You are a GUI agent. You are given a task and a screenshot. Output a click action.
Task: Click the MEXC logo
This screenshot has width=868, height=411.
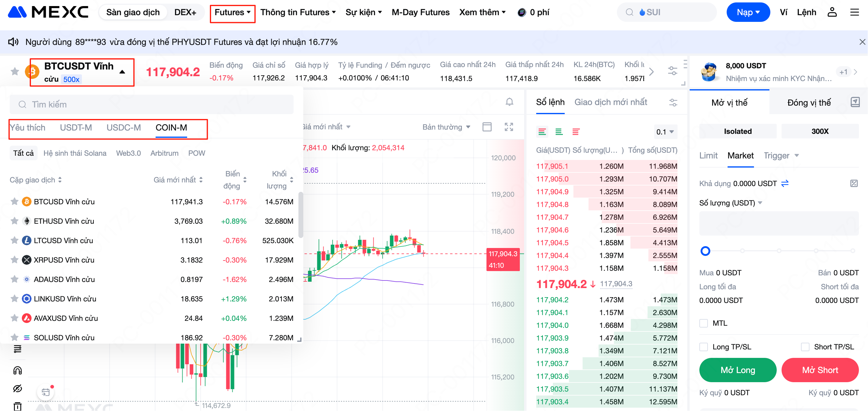48,12
